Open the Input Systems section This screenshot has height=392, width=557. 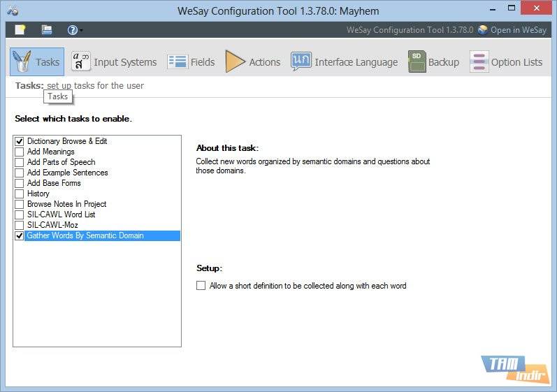click(x=114, y=62)
